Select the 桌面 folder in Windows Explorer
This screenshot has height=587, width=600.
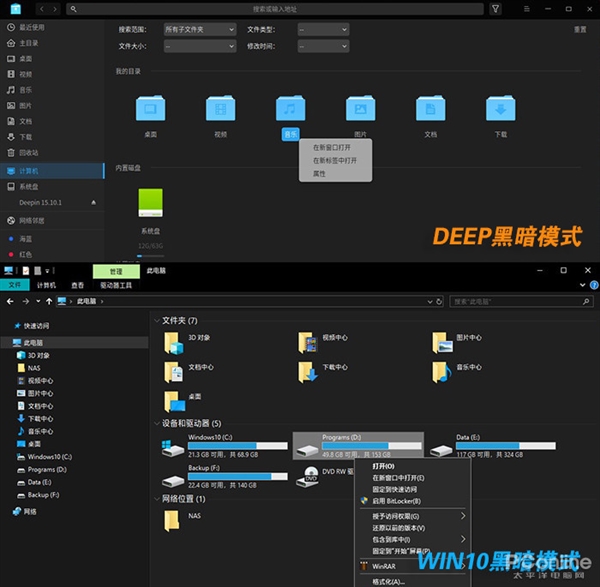pyautogui.click(x=174, y=401)
